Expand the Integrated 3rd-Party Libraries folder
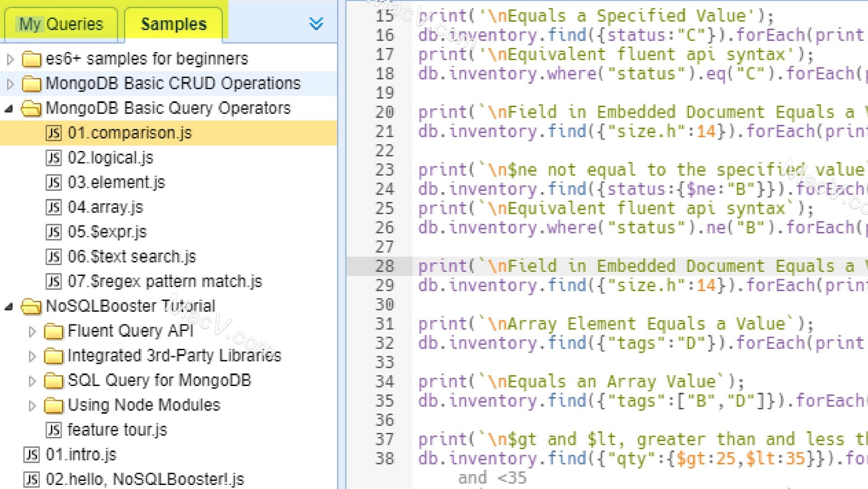868x489 pixels. click(32, 356)
